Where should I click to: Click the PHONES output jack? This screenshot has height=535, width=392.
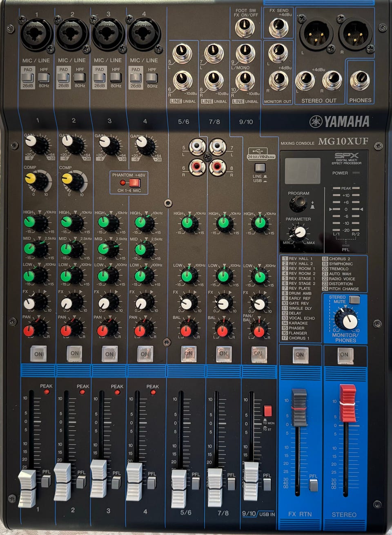(360, 81)
